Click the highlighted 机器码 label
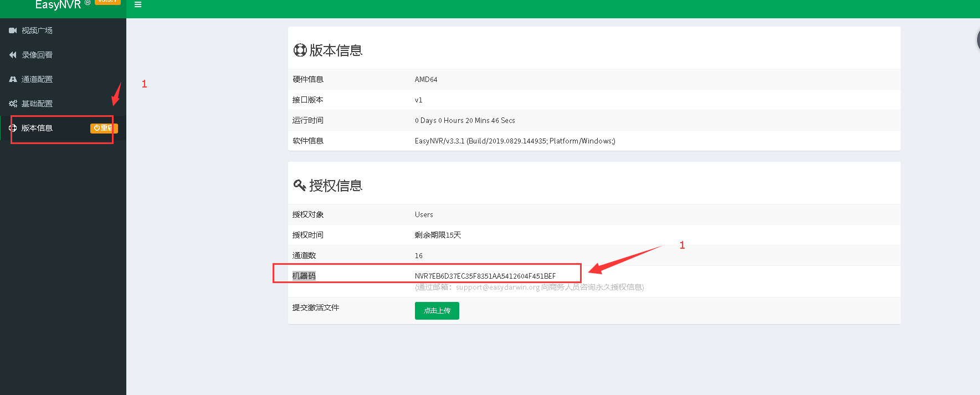The height and width of the screenshot is (395, 980). click(304, 276)
